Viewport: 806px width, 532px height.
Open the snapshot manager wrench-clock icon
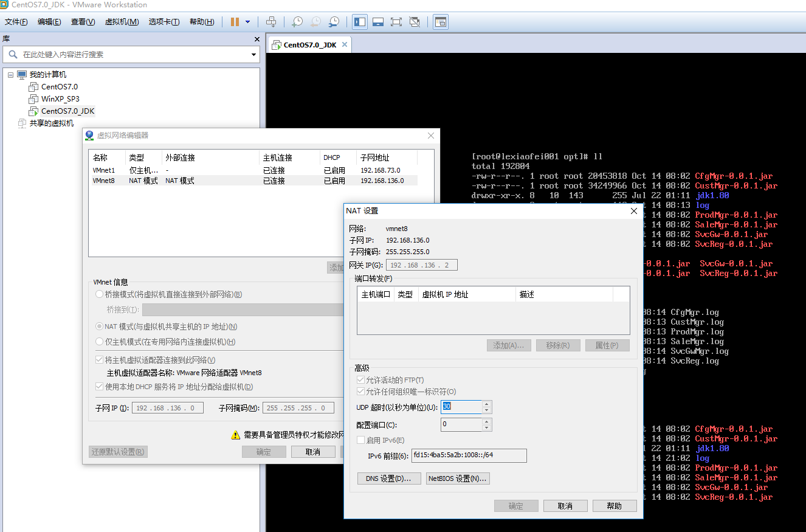point(334,22)
